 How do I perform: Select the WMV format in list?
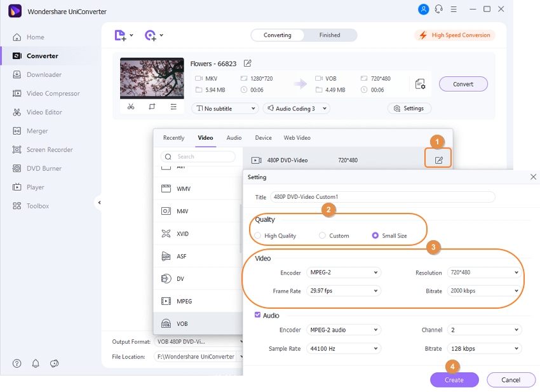click(x=198, y=189)
